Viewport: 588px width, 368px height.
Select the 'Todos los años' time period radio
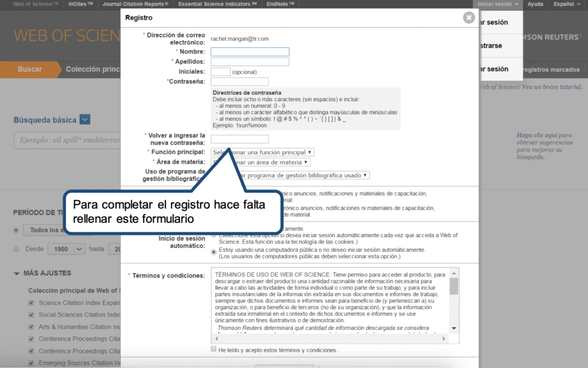pyautogui.click(x=16, y=230)
